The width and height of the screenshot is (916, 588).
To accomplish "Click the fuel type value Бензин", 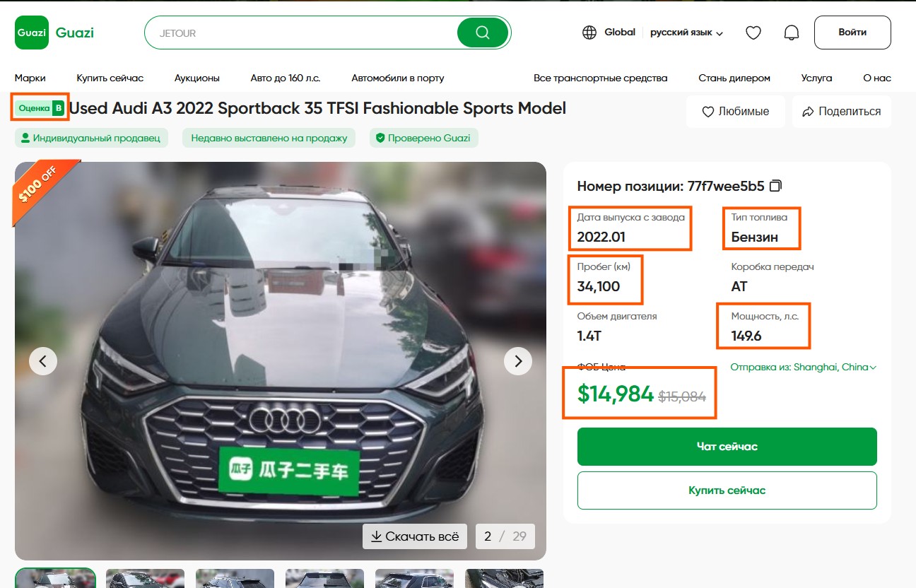I will (x=755, y=237).
